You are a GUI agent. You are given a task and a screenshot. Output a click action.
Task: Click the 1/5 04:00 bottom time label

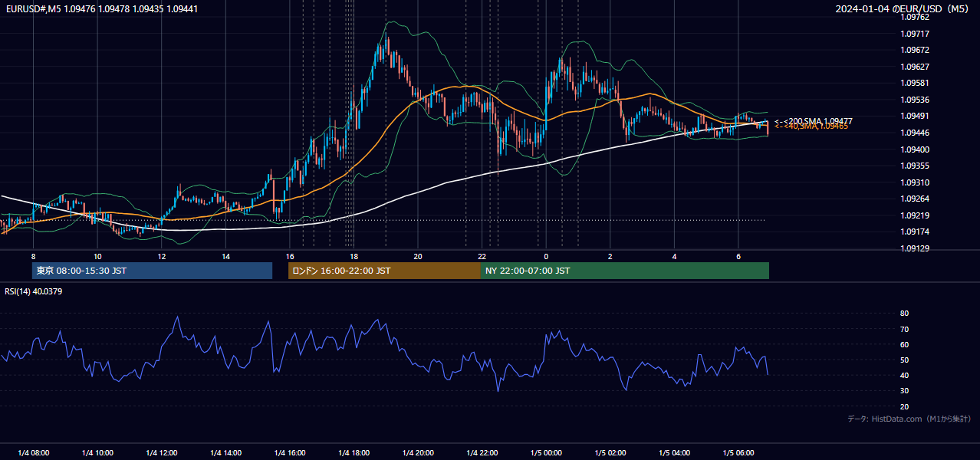coord(675,453)
